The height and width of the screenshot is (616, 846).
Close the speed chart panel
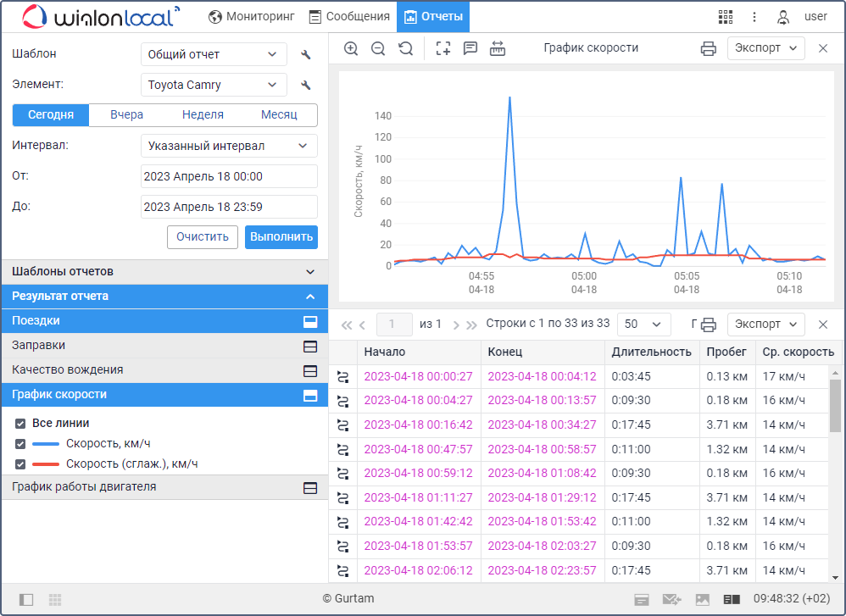[823, 48]
